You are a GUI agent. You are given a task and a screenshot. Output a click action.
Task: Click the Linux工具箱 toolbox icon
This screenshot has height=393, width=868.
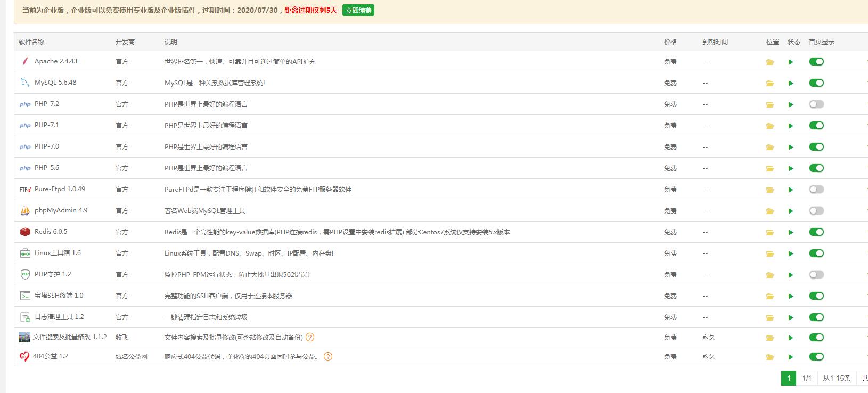[25, 253]
